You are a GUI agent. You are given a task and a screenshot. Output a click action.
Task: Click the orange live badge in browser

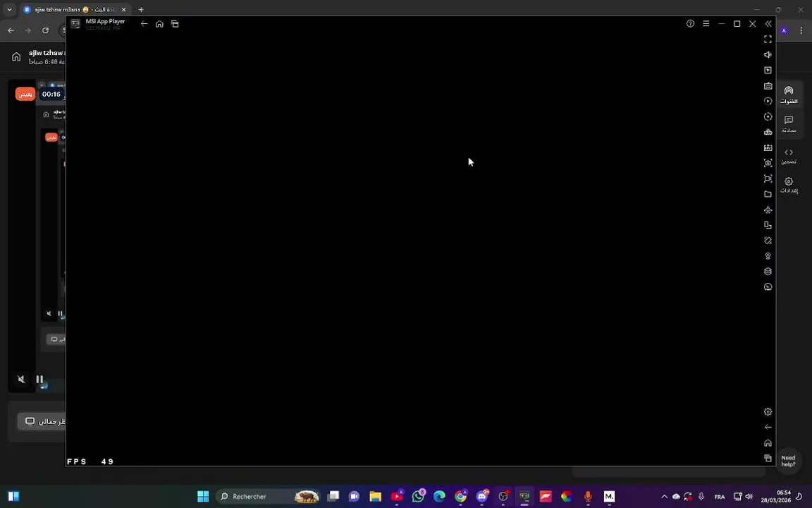tap(25, 94)
